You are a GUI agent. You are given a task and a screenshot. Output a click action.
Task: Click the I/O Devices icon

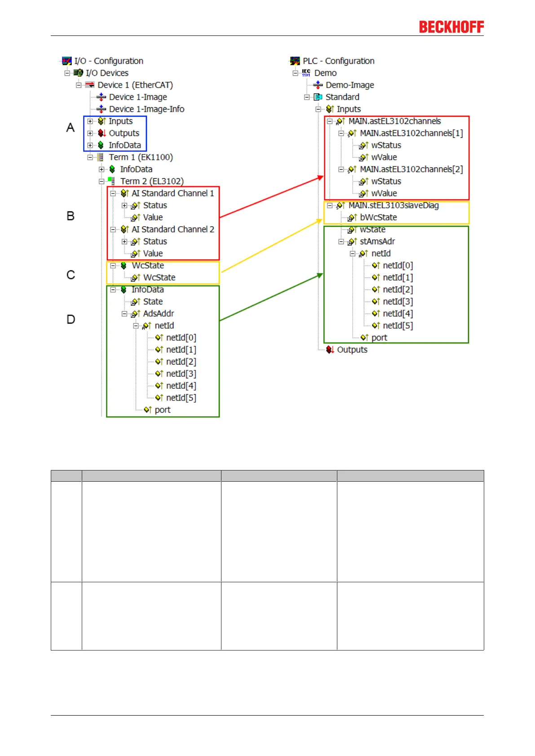[x=78, y=73]
